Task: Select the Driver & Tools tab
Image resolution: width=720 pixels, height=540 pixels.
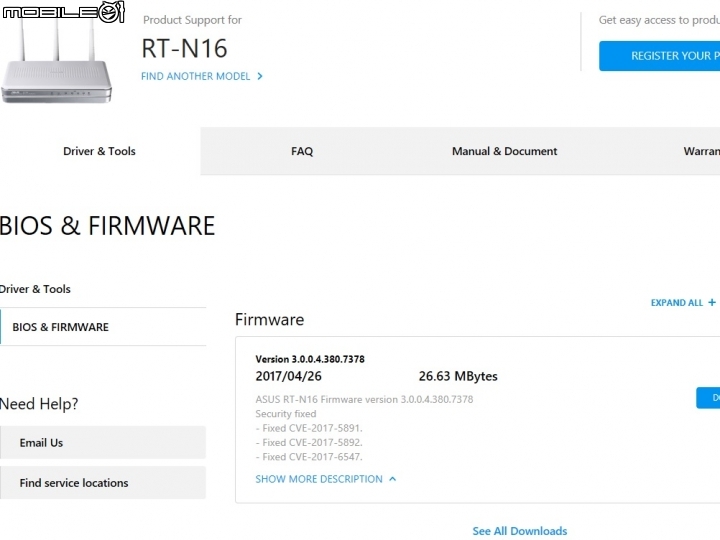Action: [100, 151]
